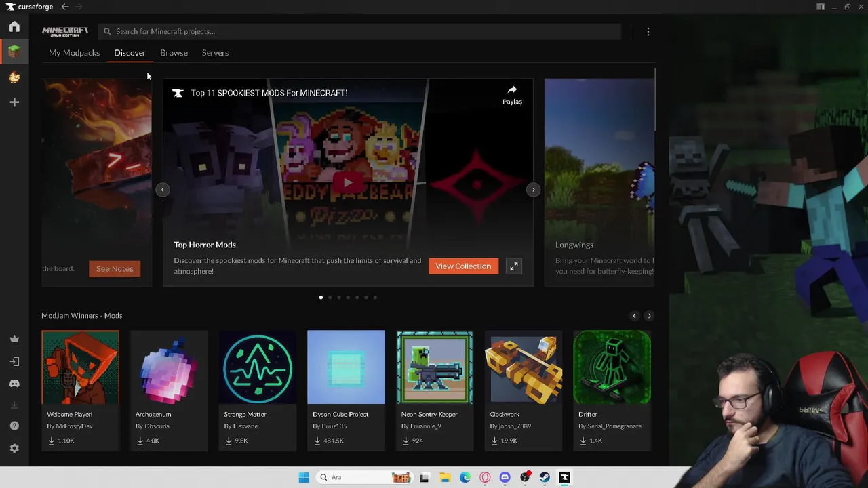Open My Modpacks tab
The image size is (868, 488).
point(74,53)
